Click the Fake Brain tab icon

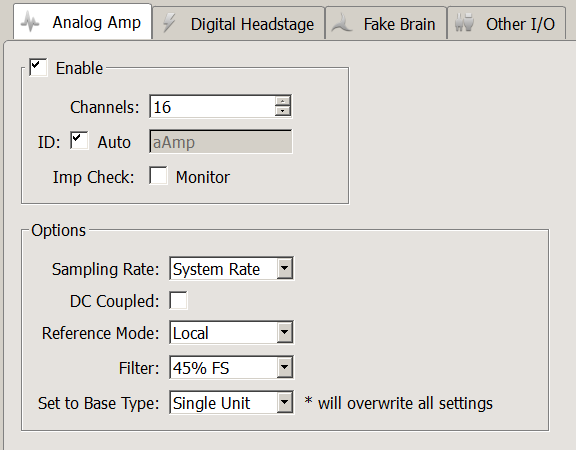coord(342,23)
